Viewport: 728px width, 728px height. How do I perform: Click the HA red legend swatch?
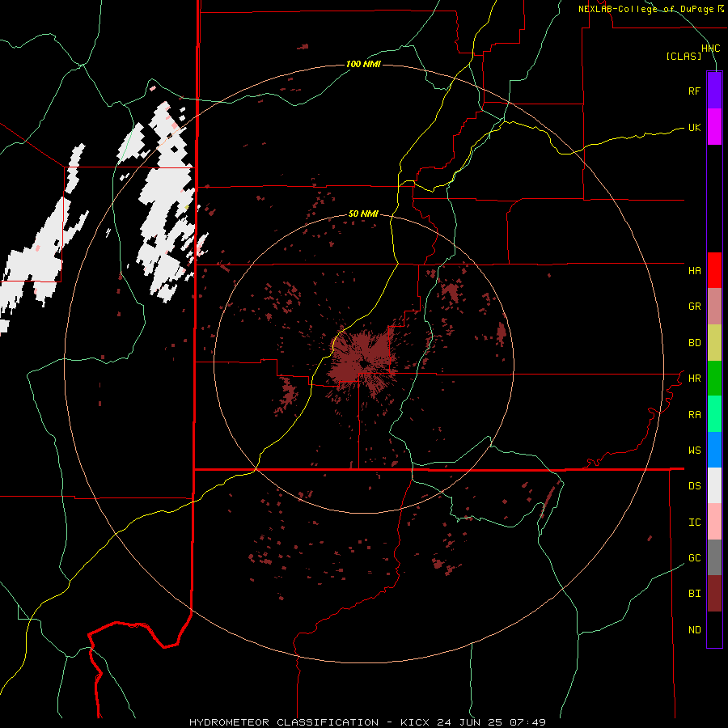pyautogui.click(x=714, y=270)
